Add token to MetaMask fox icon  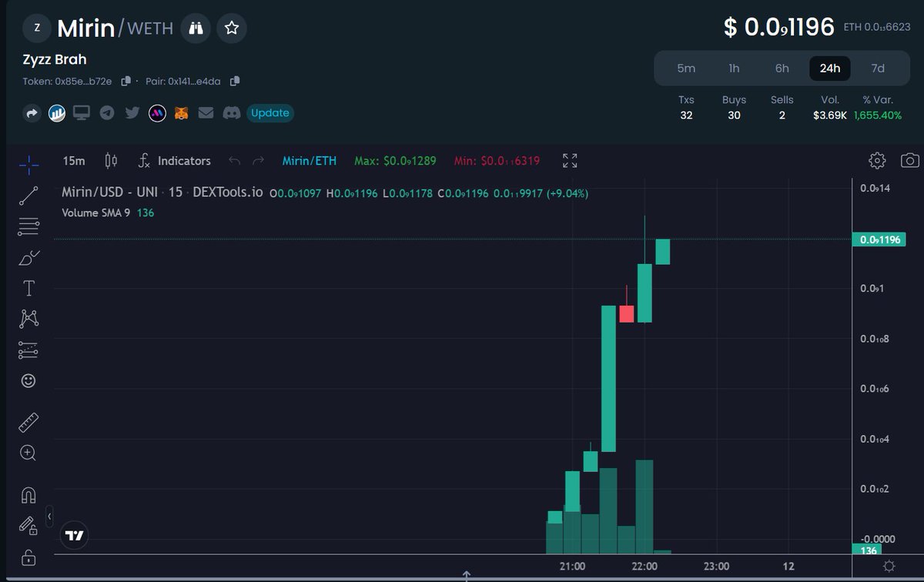point(182,113)
